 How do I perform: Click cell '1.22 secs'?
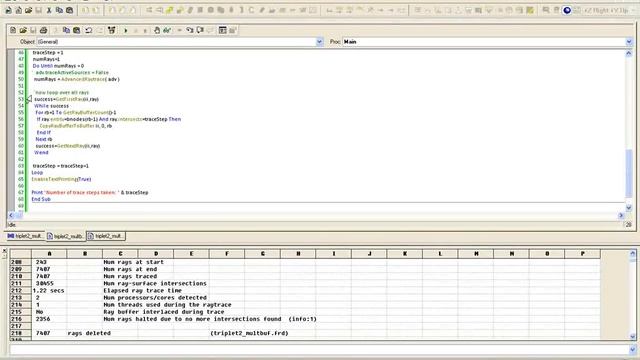(48, 291)
